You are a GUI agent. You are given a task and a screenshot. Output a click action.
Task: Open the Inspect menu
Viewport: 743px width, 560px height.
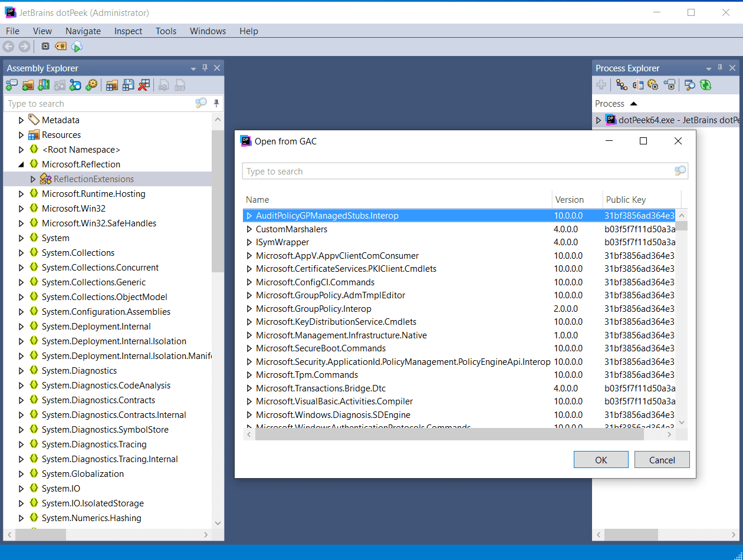[129, 31]
